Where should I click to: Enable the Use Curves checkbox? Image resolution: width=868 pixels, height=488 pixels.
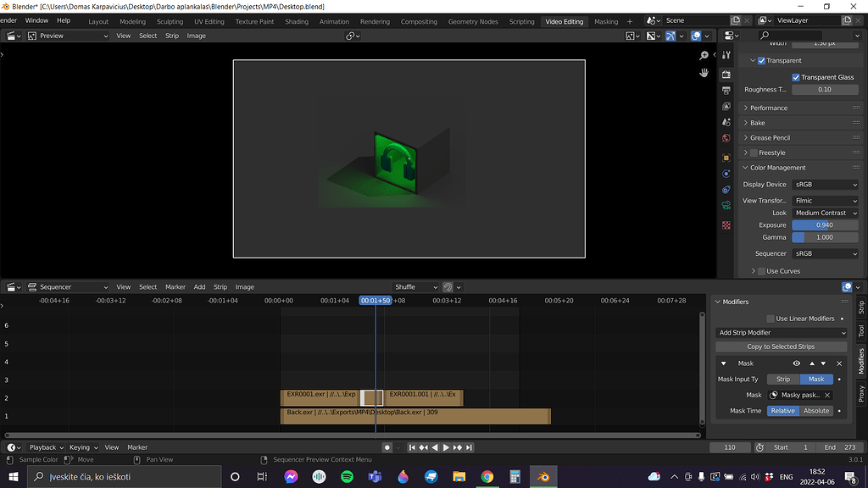(x=762, y=271)
